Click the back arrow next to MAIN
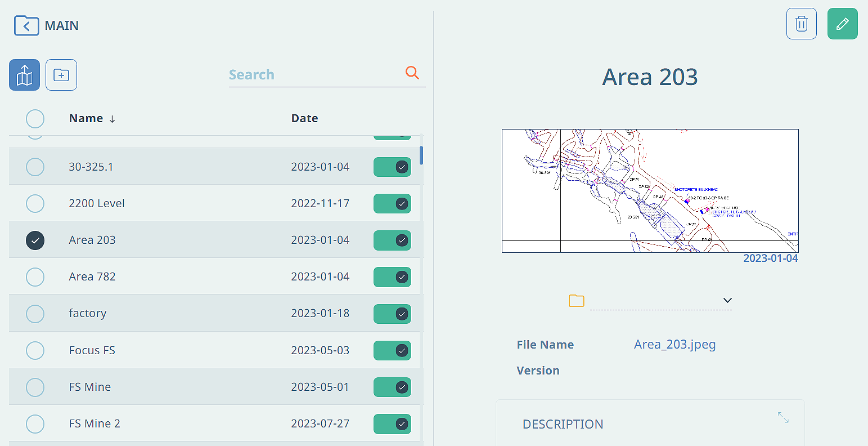868x446 pixels. [x=26, y=26]
